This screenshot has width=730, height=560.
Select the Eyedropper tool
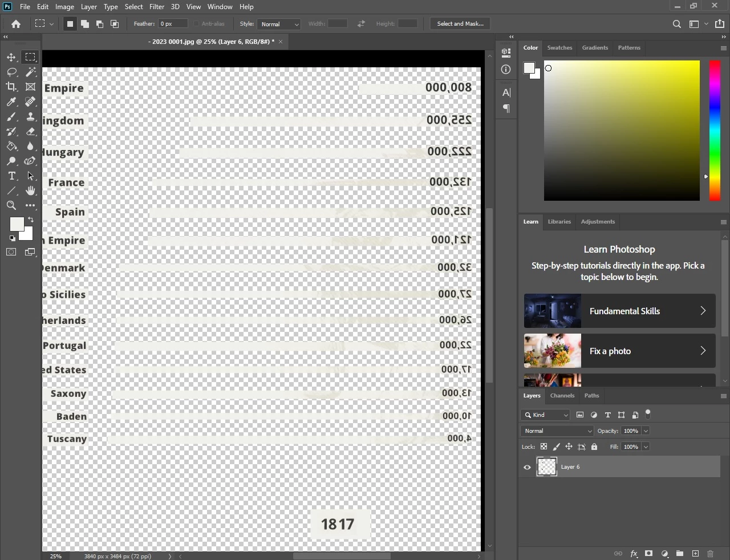[11, 102]
